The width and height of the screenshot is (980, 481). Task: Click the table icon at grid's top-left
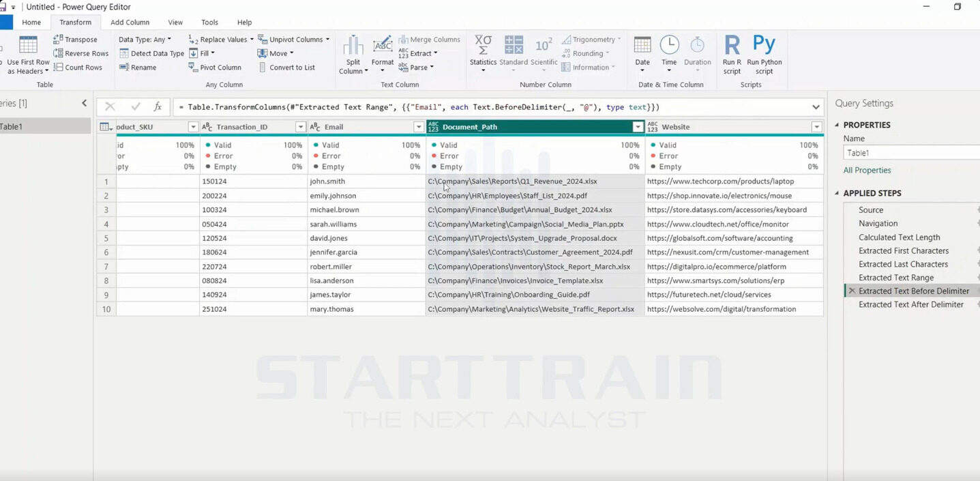pyautogui.click(x=106, y=127)
